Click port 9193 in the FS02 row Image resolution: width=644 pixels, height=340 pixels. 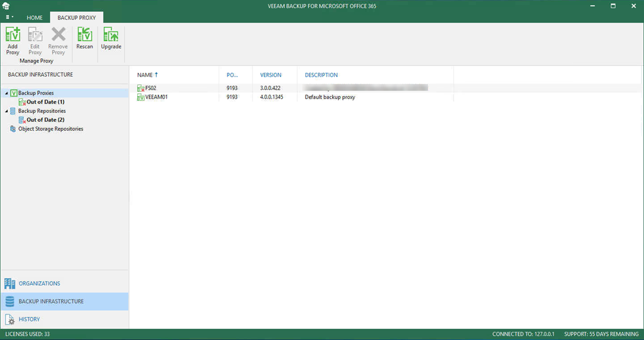(x=232, y=88)
